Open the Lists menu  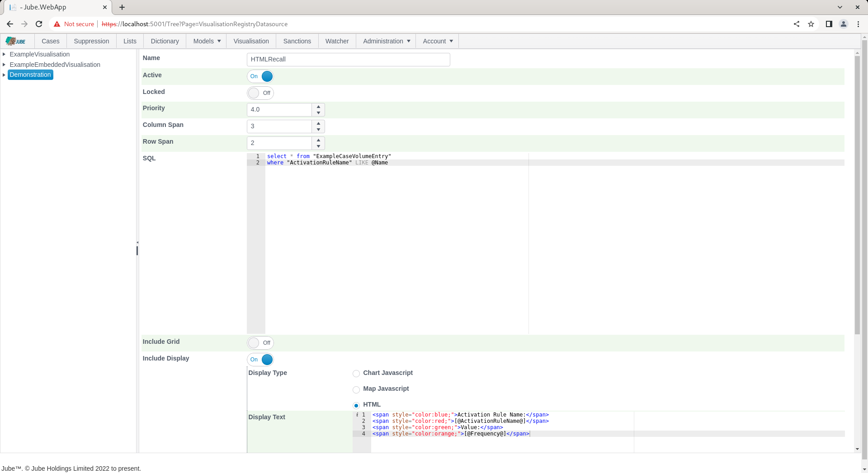tap(130, 41)
